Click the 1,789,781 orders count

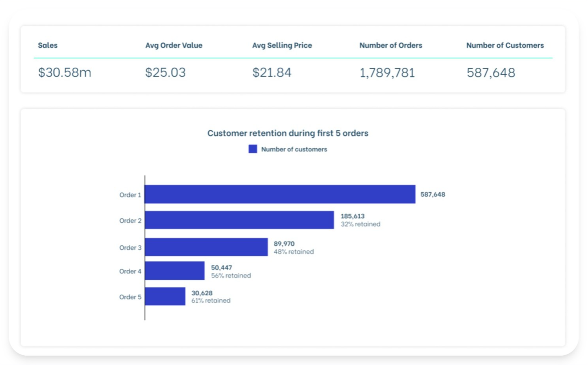tap(387, 72)
